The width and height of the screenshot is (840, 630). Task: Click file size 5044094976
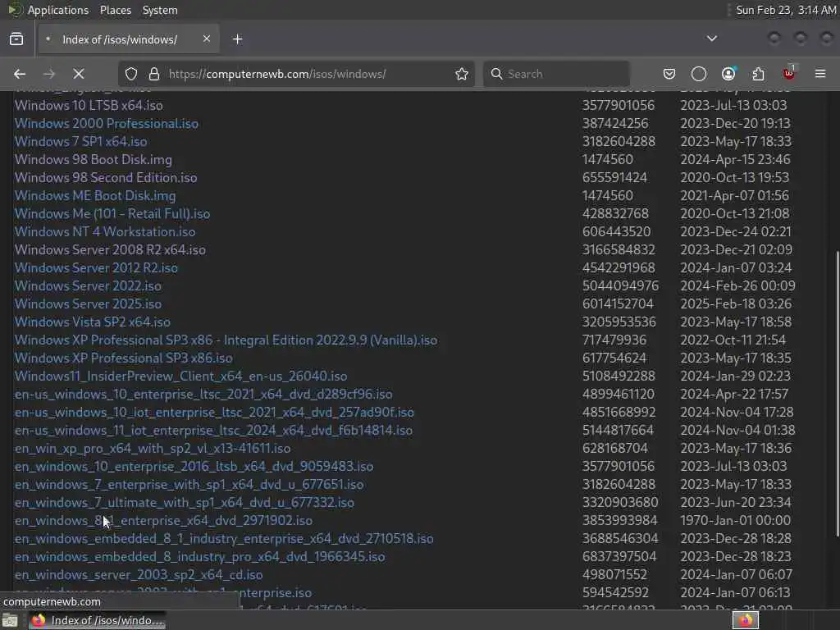pos(620,286)
